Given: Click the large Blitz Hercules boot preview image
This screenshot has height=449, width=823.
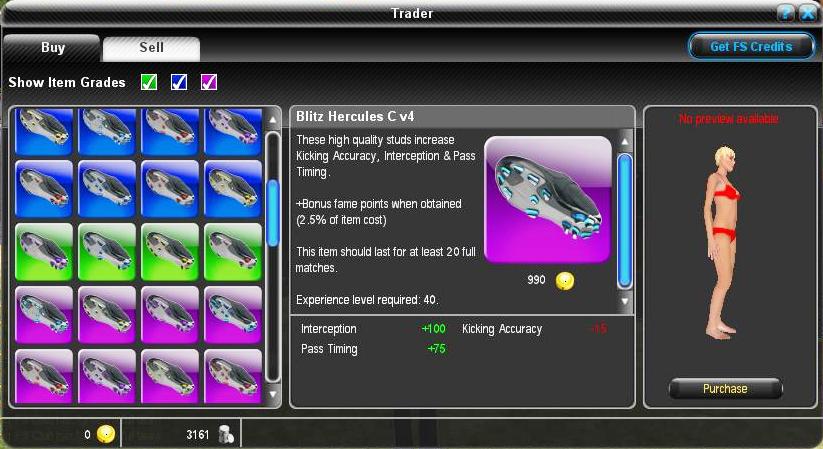Looking at the screenshot, I should pos(547,200).
